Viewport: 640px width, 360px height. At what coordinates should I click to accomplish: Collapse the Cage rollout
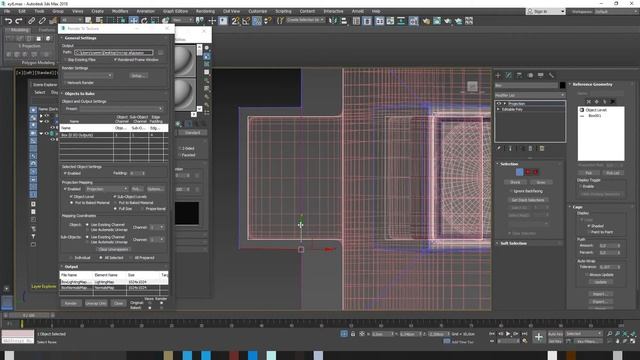click(577, 207)
